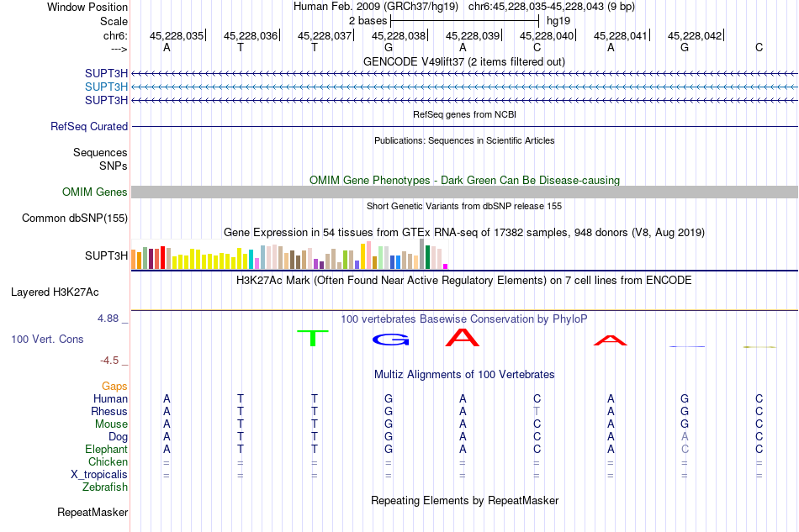
Task: Click the 45,228,039 ruler coordinate
Action: point(473,35)
